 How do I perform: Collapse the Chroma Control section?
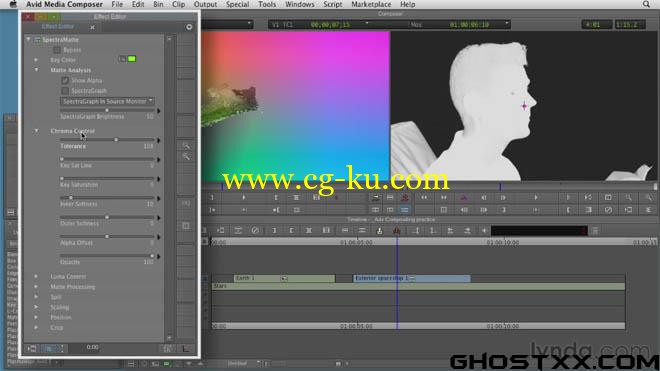[x=36, y=131]
